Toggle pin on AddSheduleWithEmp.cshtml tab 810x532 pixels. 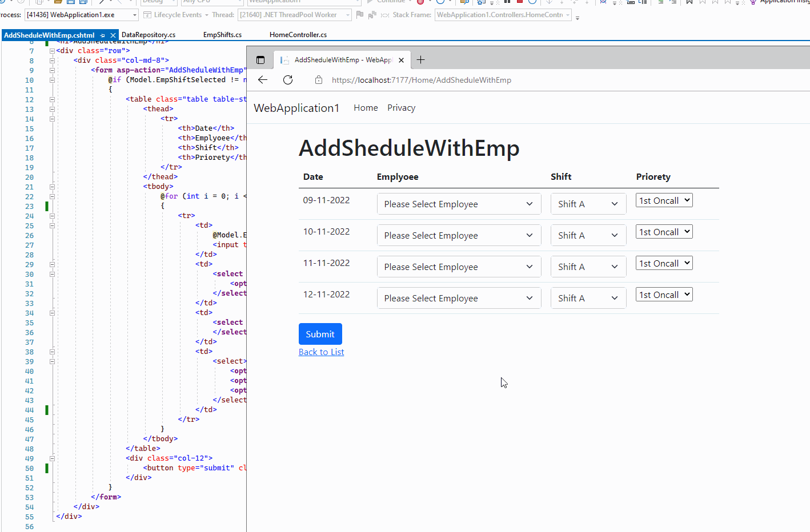click(x=103, y=35)
